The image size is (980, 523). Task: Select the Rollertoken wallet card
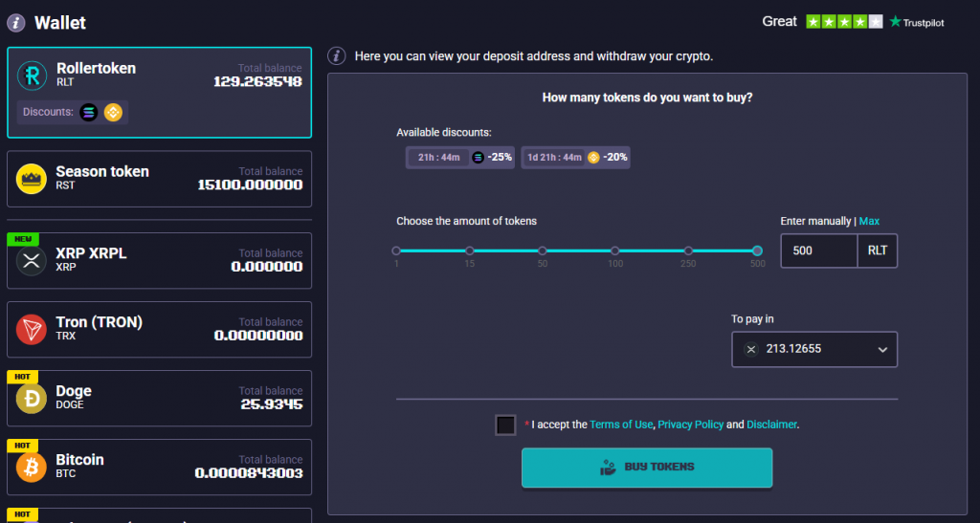(160, 93)
